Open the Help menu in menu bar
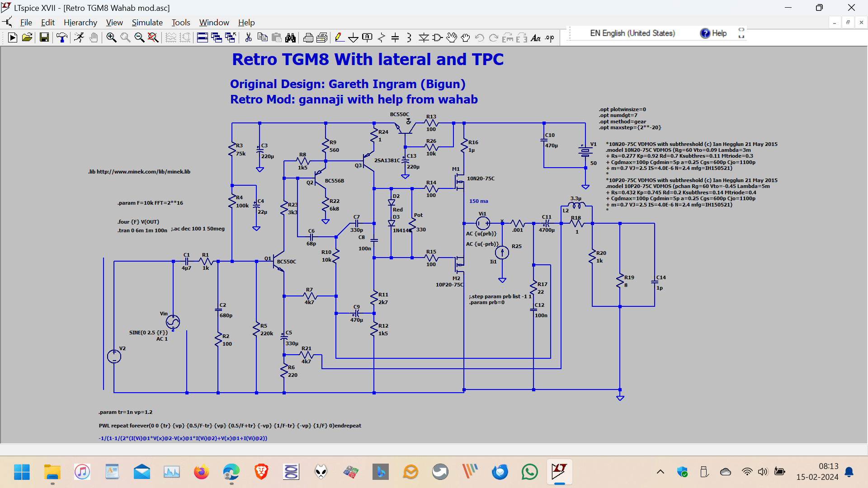Screen dimensions: 868x488 [246, 23]
